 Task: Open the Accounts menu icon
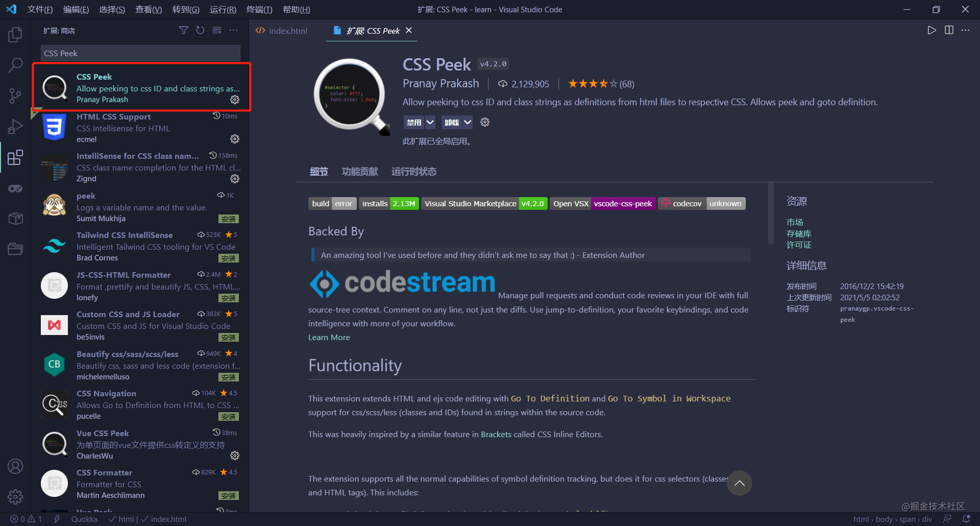pos(15,466)
